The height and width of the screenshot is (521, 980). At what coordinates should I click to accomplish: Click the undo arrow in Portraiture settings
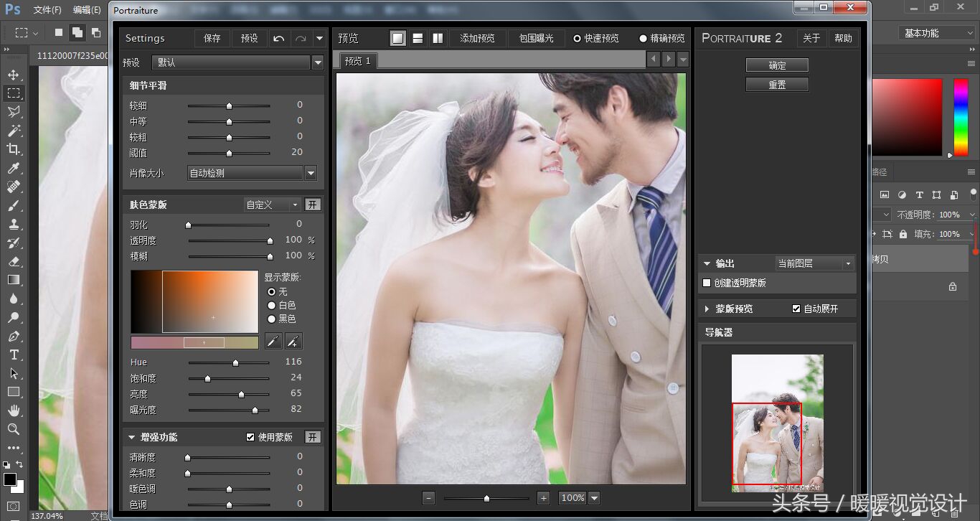pos(279,39)
